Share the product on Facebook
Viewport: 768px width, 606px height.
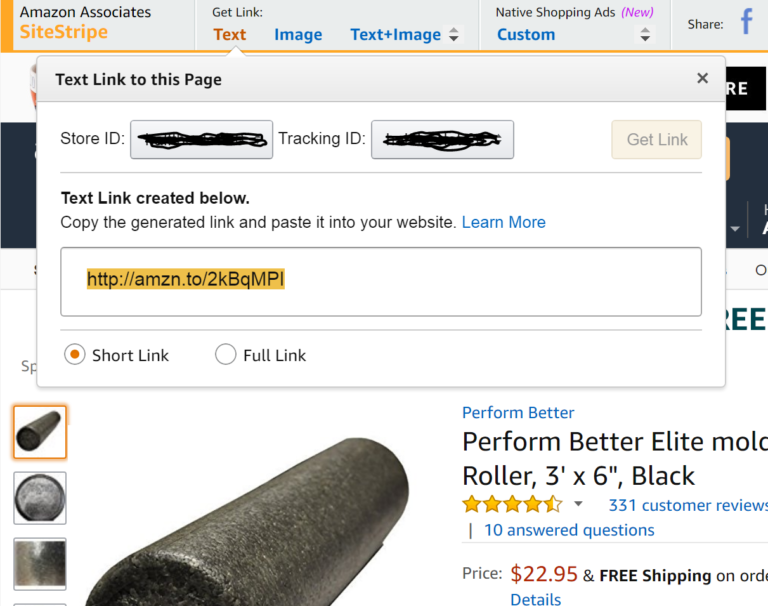click(x=746, y=24)
